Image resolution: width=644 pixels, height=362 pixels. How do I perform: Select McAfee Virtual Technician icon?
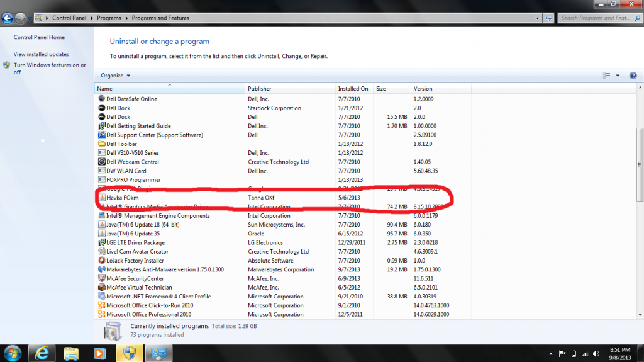[101, 287]
